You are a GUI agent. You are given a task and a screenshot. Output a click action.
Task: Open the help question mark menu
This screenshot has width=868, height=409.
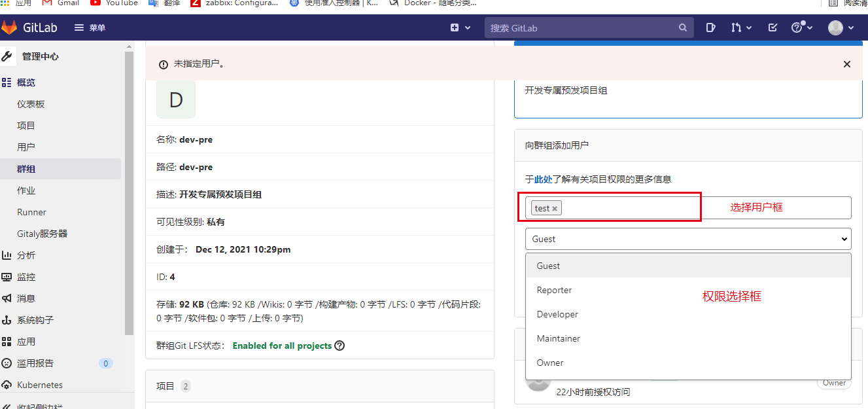click(802, 27)
